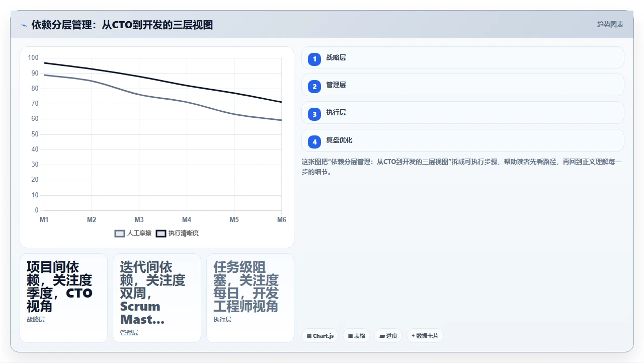
Task: Select step 1 战略层
Action: (462, 57)
